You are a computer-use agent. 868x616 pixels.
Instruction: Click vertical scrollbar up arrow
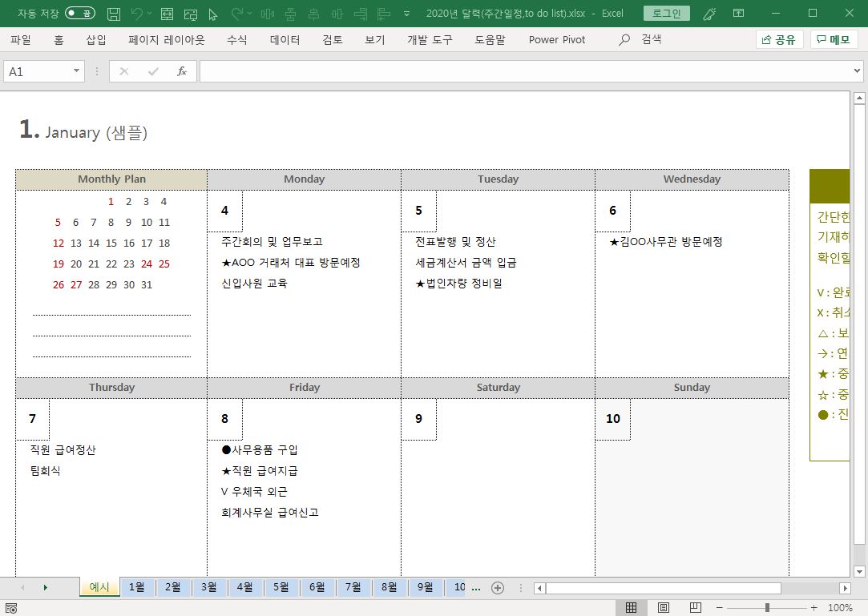(859, 99)
